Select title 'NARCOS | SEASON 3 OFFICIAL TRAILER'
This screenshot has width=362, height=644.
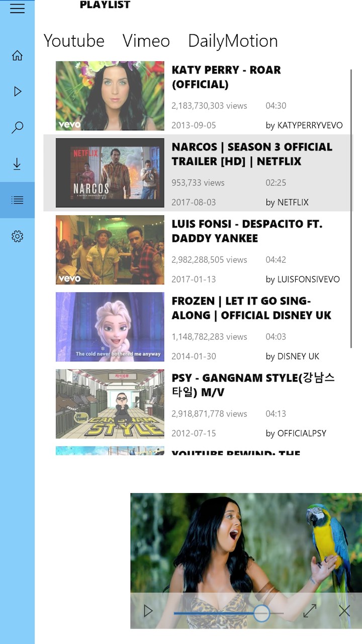click(x=252, y=154)
